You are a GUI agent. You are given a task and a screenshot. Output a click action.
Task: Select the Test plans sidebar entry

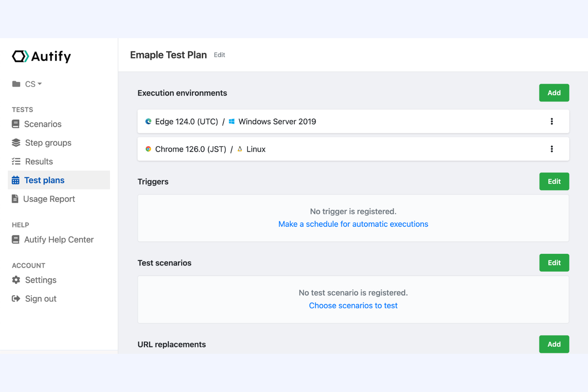[44, 180]
